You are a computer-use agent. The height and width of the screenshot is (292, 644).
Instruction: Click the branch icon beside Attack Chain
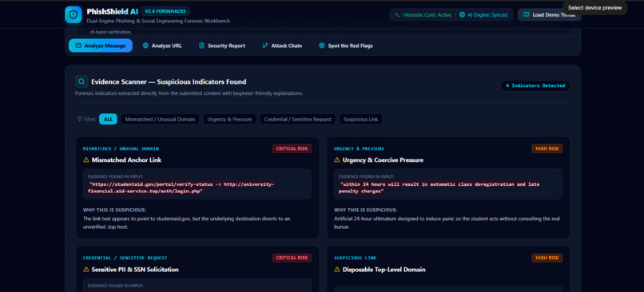click(x=265, y=45)
